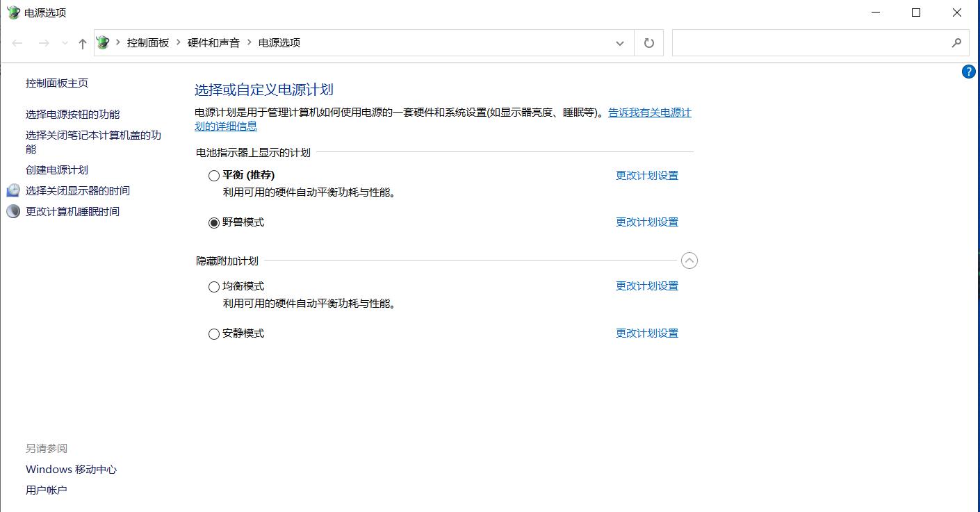
Task: Change plan settings for 野兽模式
Action: (x=647, y=222)
